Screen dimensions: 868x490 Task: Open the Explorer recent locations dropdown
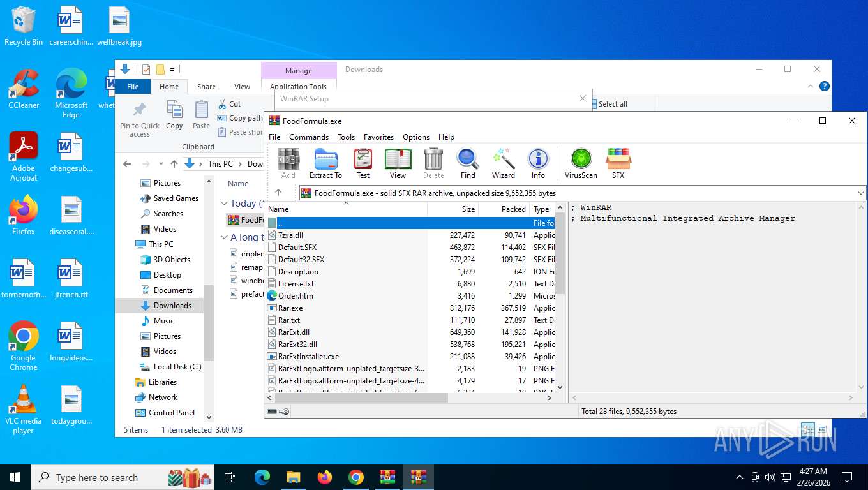160,164
